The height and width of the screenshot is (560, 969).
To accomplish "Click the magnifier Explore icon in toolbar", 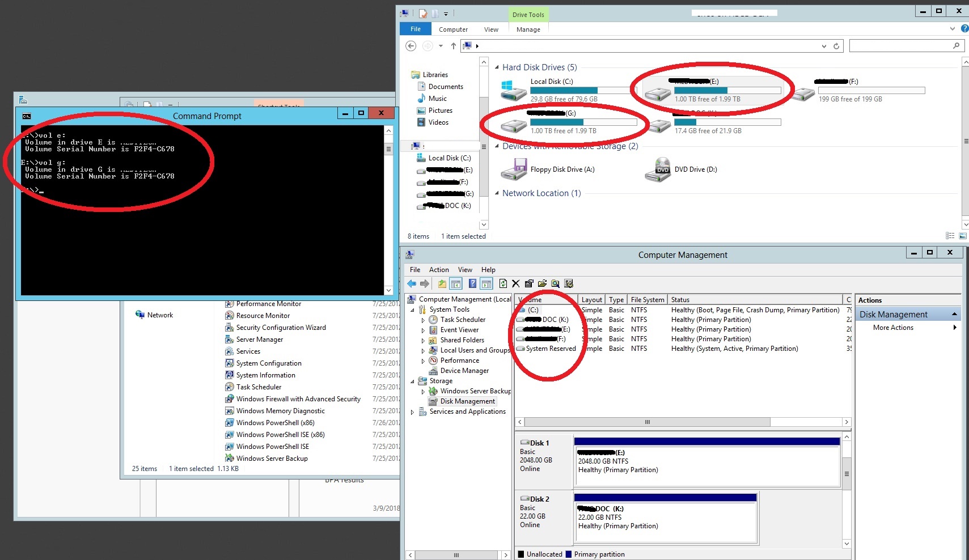I will 555,284.
